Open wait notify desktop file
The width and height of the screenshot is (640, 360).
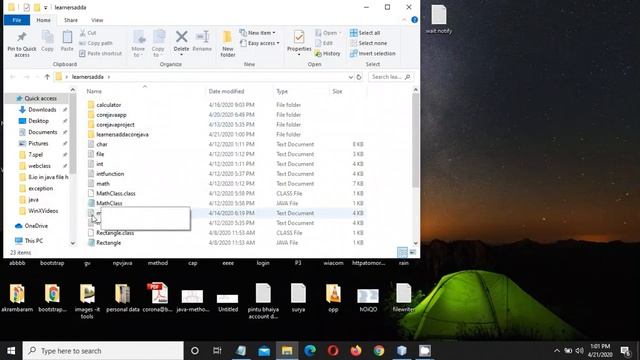[439, 19]
